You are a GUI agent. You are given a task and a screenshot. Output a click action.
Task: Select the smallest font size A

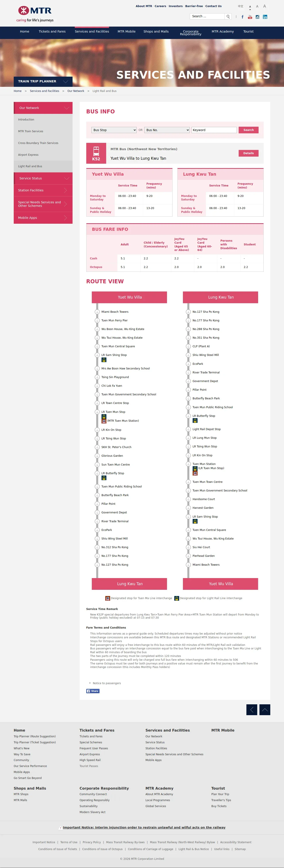[250, 7]
